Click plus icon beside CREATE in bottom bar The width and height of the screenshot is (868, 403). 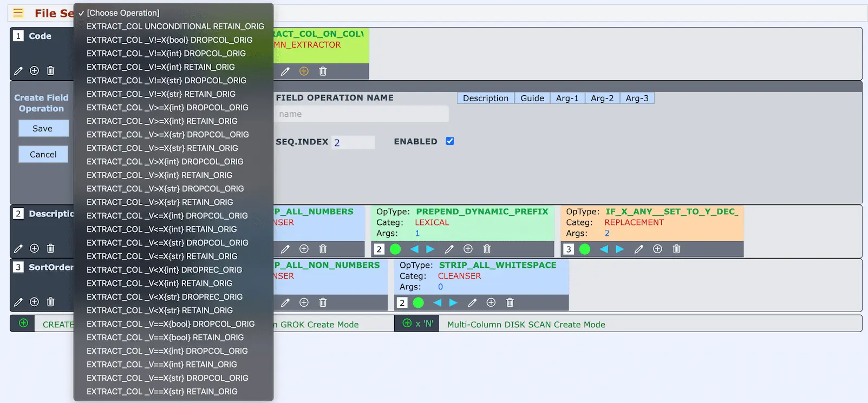pyautogui.click(x=23, y=323)
